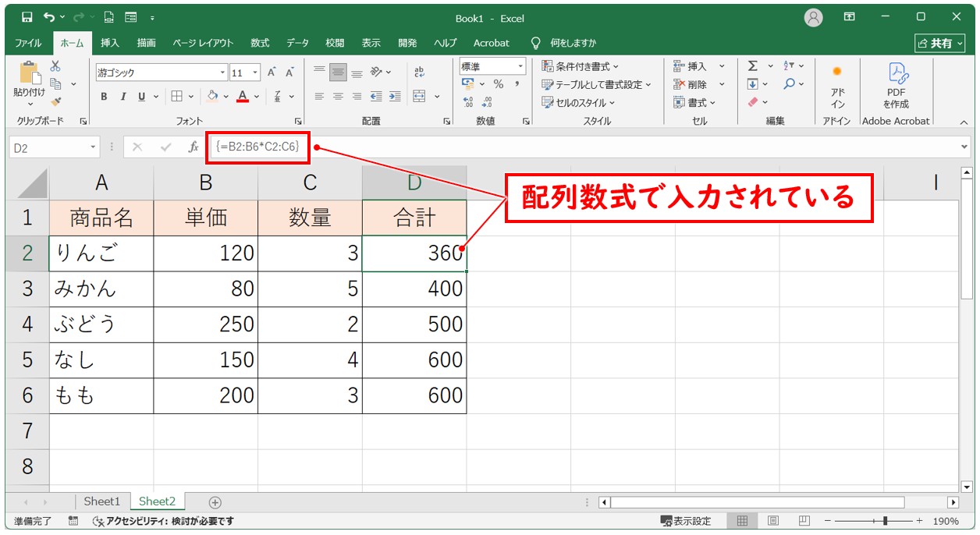Image resolution: width=980 pixels, height=535 pixels.
Task: Switch to the Sheet1 worksheet tab
Action: pos(102,501)
